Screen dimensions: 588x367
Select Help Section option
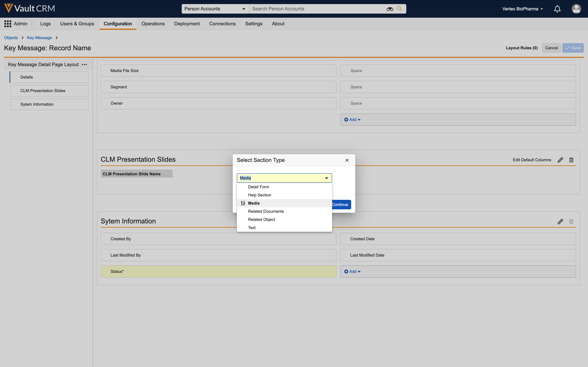pyautogui.click(x=259, y=195)
